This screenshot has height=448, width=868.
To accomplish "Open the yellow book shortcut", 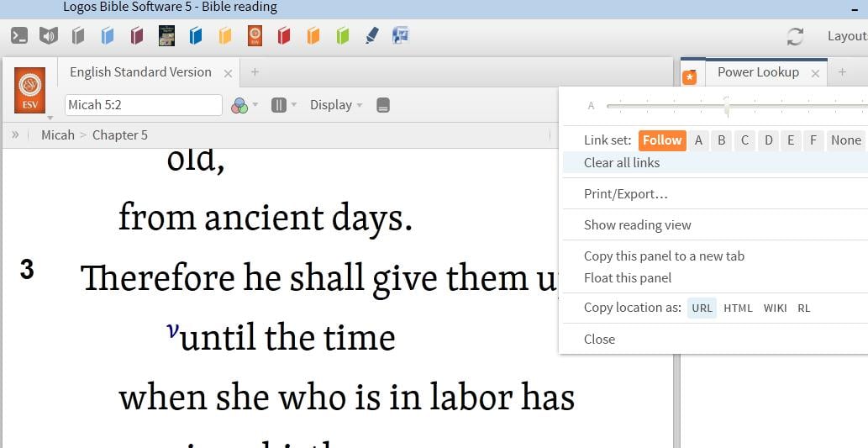I will click(x=224, y=36).
